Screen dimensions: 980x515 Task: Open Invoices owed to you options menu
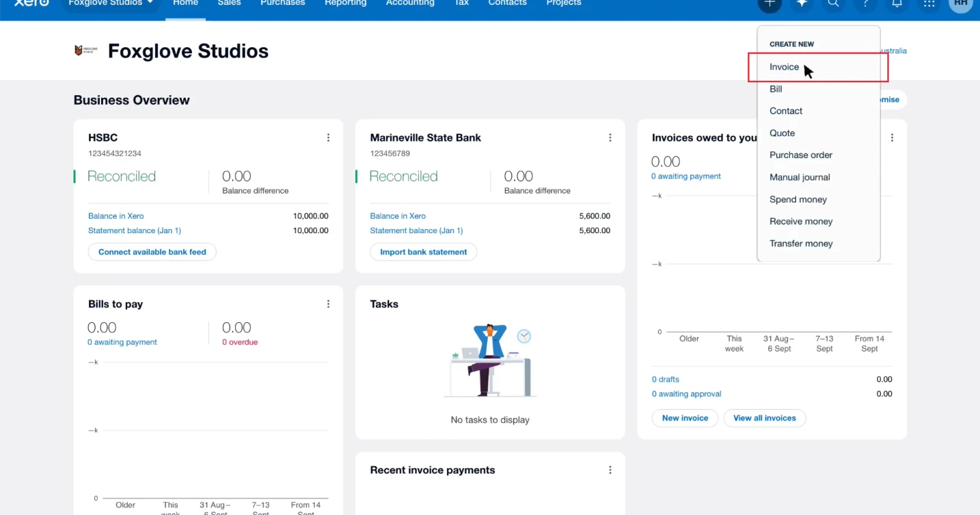pos(892,137)
